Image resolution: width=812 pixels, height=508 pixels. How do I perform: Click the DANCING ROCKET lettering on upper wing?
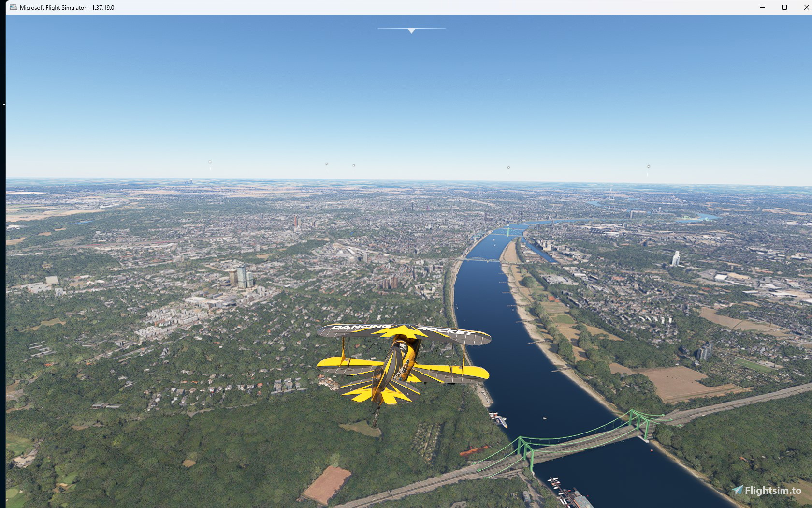[x=402, y=330]
